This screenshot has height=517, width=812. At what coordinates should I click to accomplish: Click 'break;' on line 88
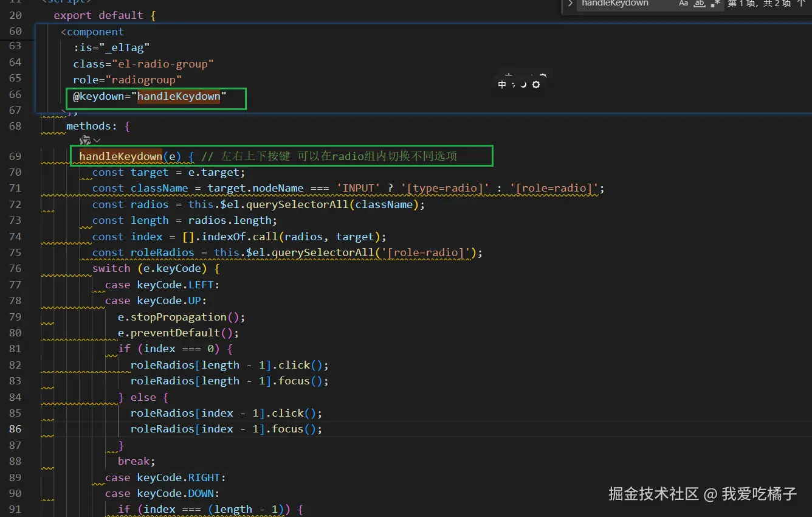pos(137,461)
